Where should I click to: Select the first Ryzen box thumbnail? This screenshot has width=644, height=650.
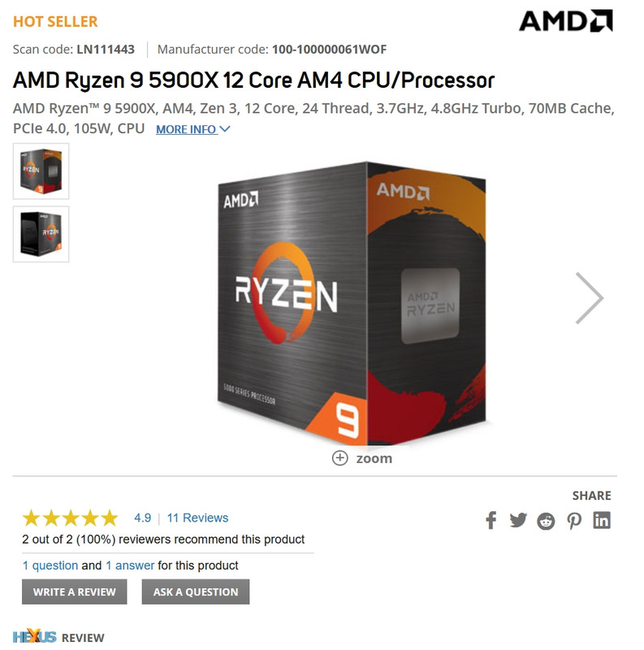coord(41,171)
